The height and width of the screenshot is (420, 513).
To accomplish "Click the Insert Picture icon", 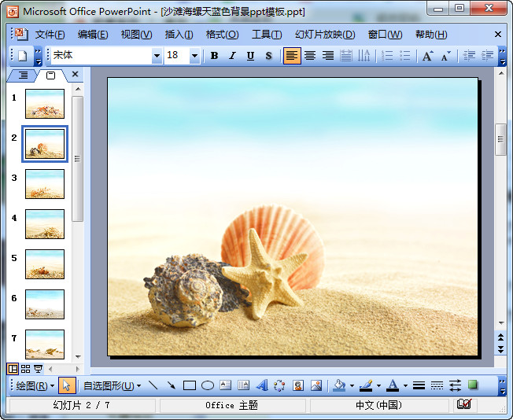I will [x=316, y=385].
